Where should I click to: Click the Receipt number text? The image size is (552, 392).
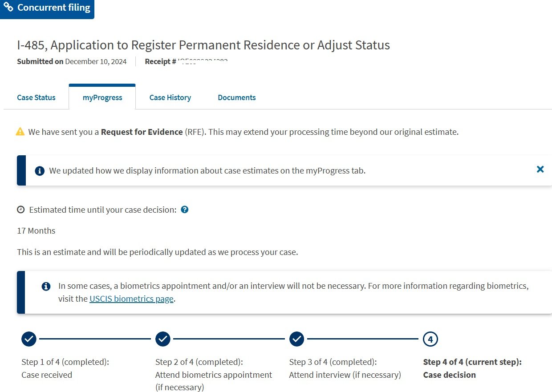(x=187, y=61)
